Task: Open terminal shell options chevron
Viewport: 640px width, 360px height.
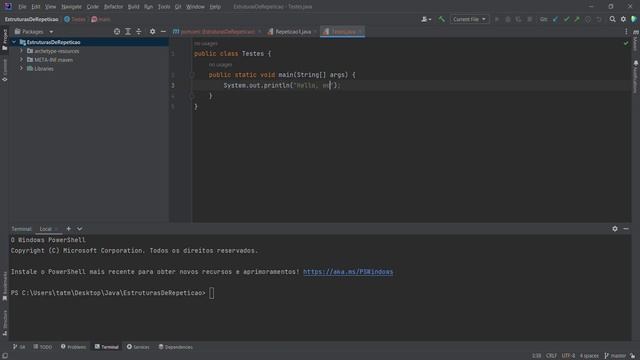Action: [80, 229]
